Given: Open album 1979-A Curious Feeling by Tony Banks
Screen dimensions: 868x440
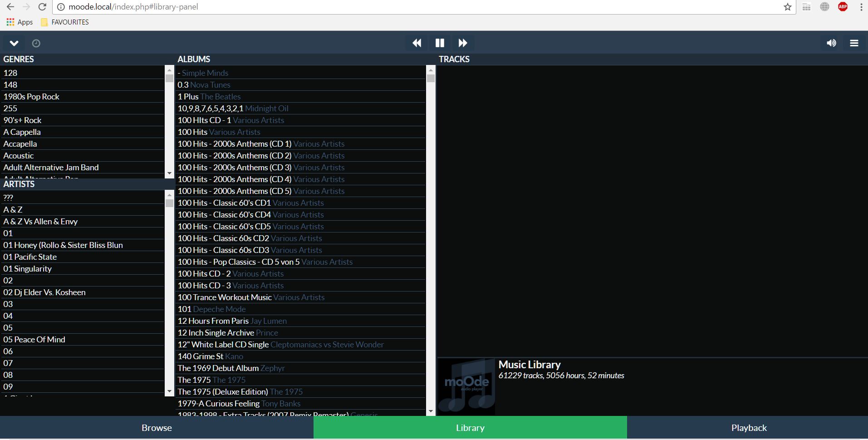Looking at the screenshot, I should (x=300, y=403).
